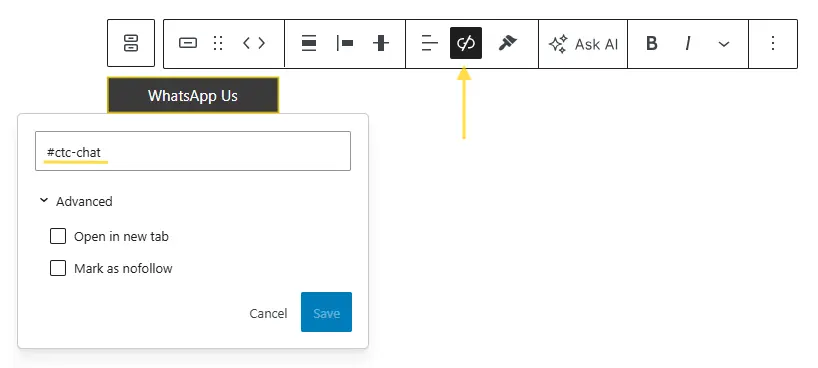The width and height of the screenshot is (818, 368).
Task: Click the drag handle dots icon
Action: coord(218,43)
